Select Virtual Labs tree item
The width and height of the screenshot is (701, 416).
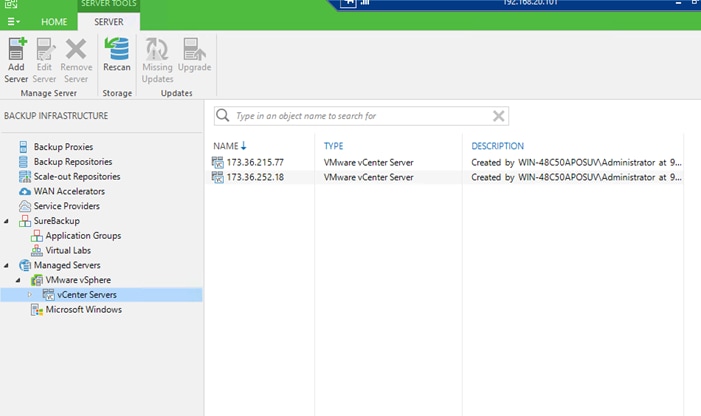68,250
